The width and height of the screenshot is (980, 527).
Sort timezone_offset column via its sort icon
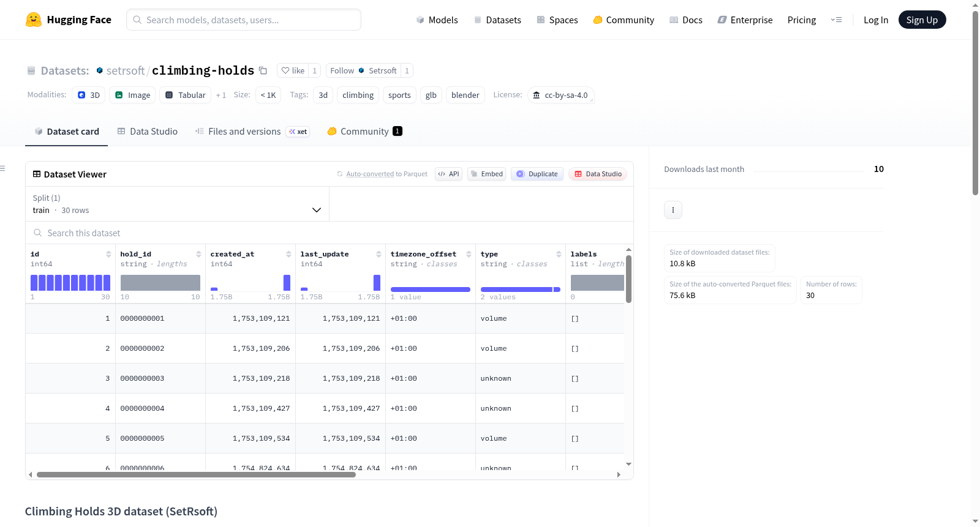469,254
